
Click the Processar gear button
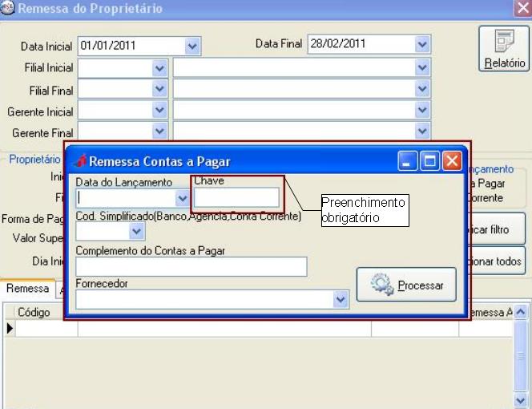pyautogui.click(x=406, y=285)
